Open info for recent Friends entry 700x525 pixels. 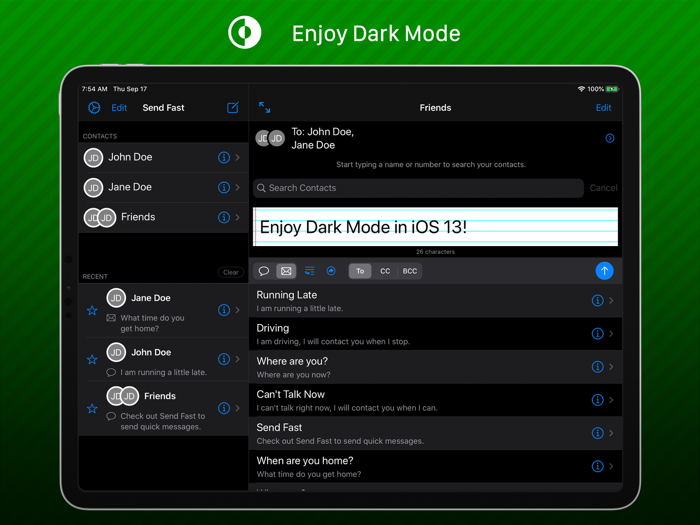pos(224,408)
